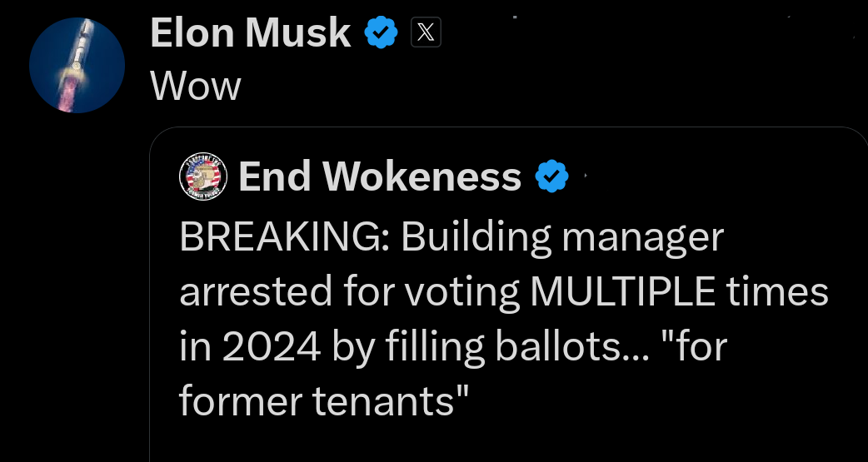Click the Elon Musk display name
This screenshot has width=868, height=462.
tap(250, 33)
